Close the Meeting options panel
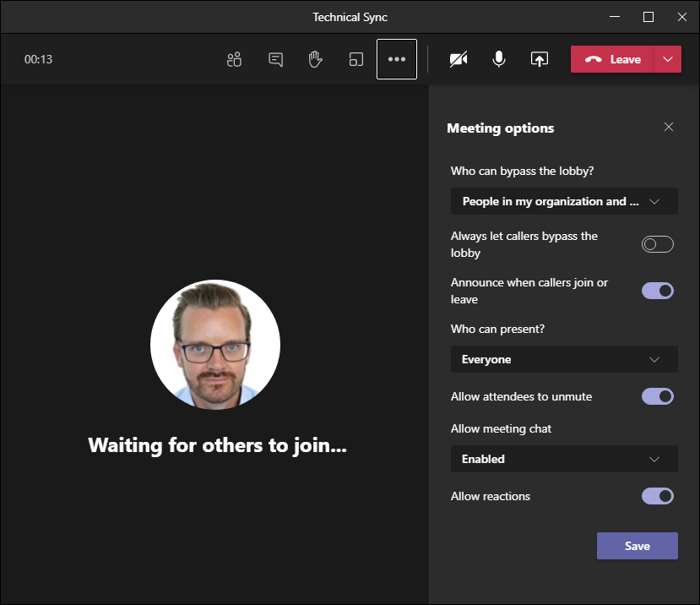 coord(669,127)
